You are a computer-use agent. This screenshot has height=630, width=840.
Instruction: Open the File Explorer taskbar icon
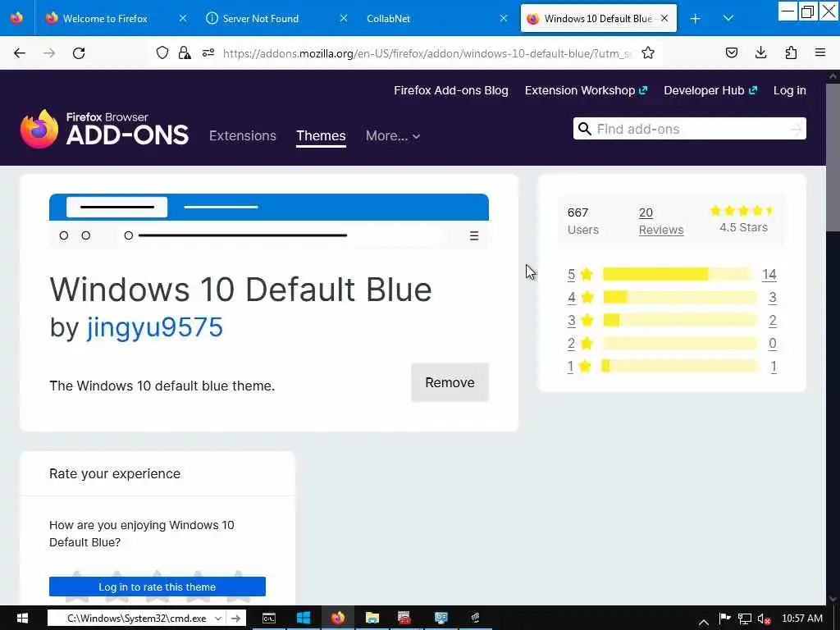click(372, 619)
